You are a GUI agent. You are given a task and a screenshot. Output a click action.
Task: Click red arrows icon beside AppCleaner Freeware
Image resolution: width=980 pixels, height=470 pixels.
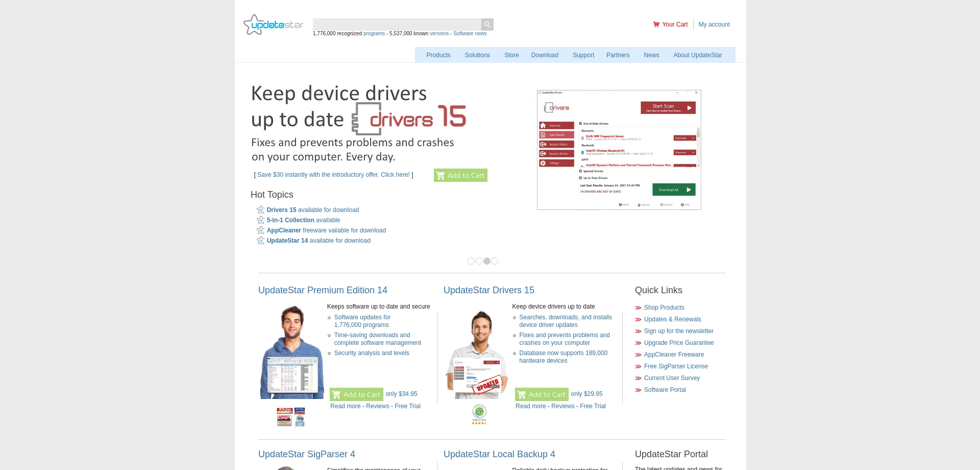638,355
